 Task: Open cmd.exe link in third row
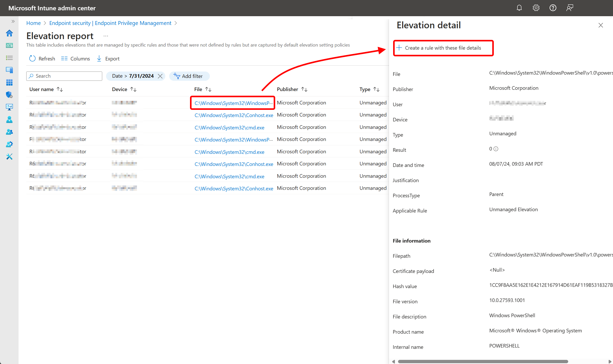pos(229,127)
